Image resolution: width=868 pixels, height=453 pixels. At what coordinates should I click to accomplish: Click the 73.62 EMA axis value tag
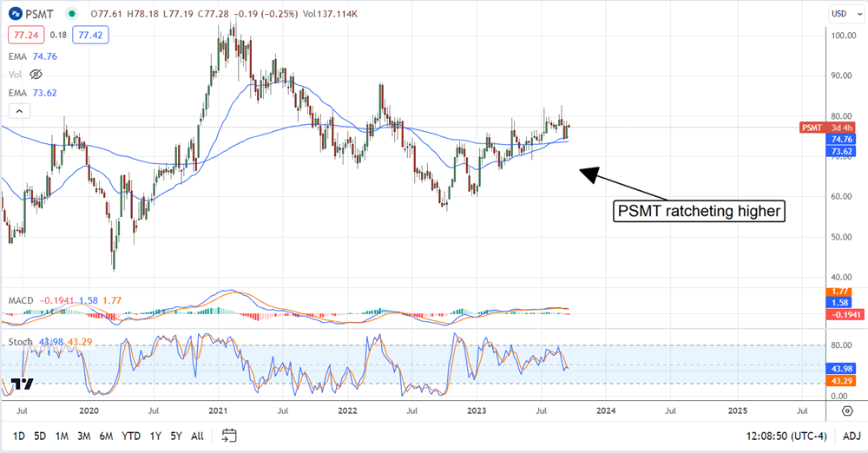[841, 151]
